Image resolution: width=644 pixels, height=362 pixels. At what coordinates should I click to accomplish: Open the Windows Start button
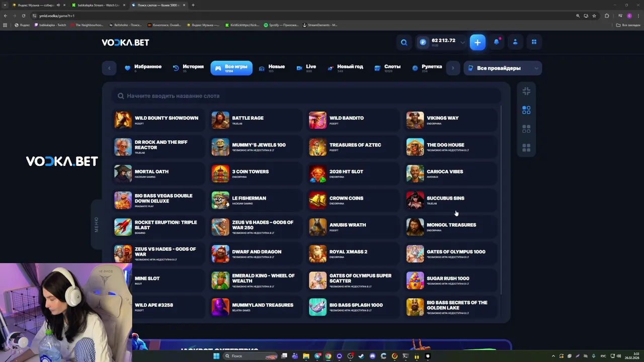click(x=216, y=356)
